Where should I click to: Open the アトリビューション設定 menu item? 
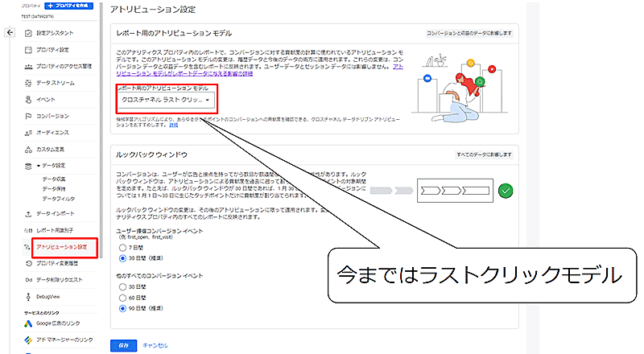(61, 246)
